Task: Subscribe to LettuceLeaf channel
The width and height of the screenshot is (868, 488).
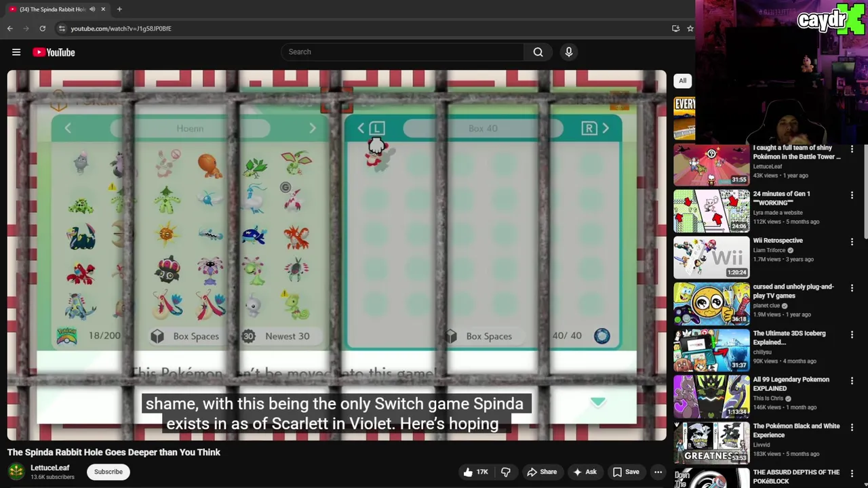Action: [108, 472]
